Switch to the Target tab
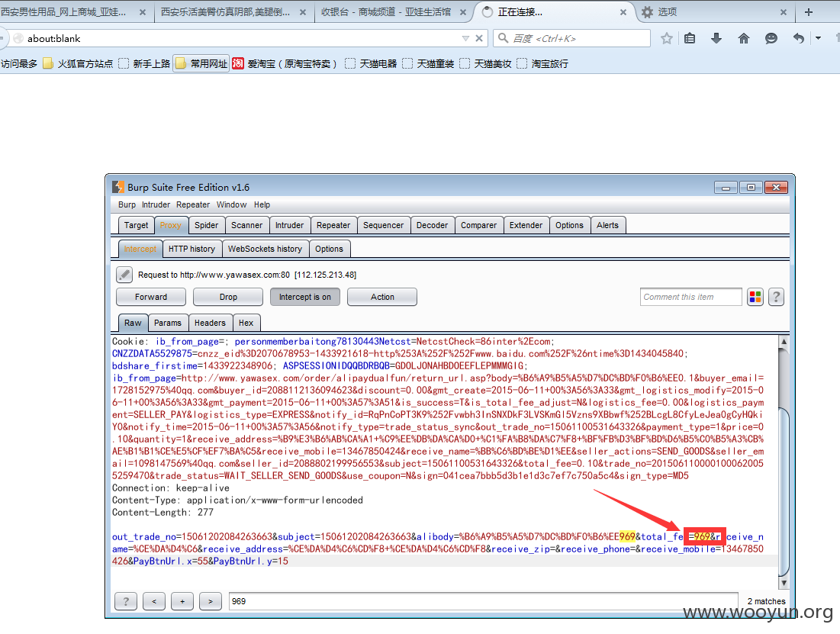Screen dimensions: 840x634 (136, 225)
